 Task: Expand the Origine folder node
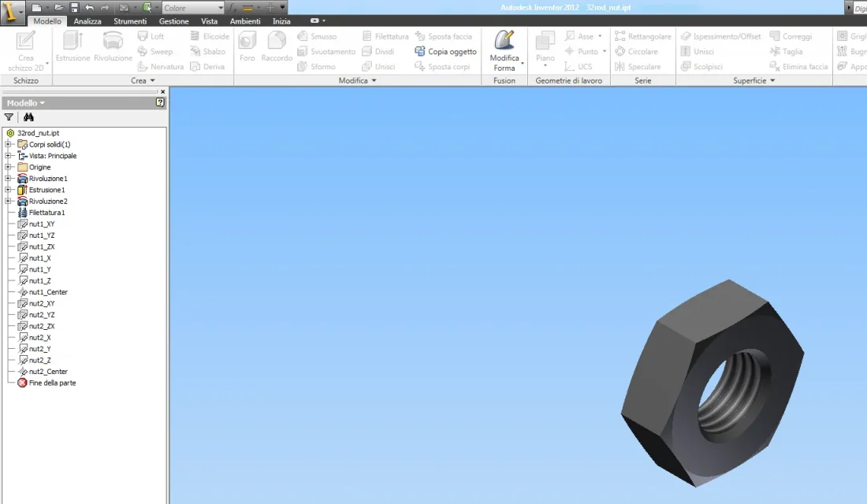click(x=8, y=167)
